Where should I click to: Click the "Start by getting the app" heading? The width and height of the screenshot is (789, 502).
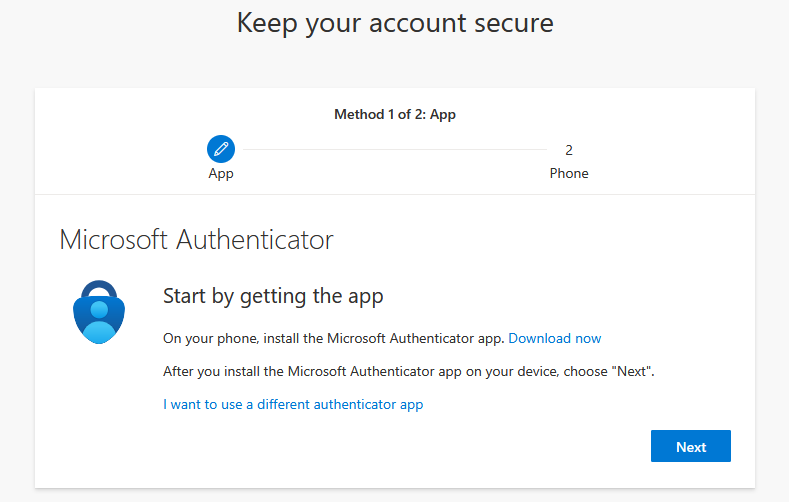(273, 296)
